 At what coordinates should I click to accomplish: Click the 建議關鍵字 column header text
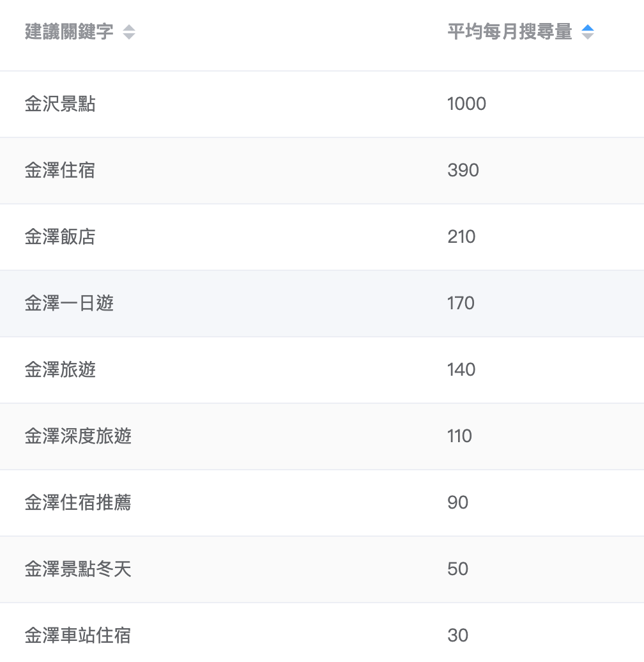[69, 32]
